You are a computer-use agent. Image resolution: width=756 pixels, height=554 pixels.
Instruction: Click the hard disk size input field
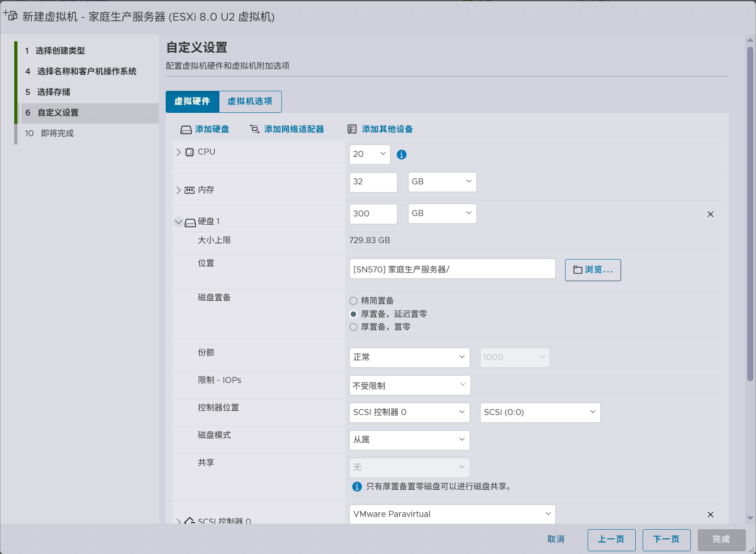point(373,214)
